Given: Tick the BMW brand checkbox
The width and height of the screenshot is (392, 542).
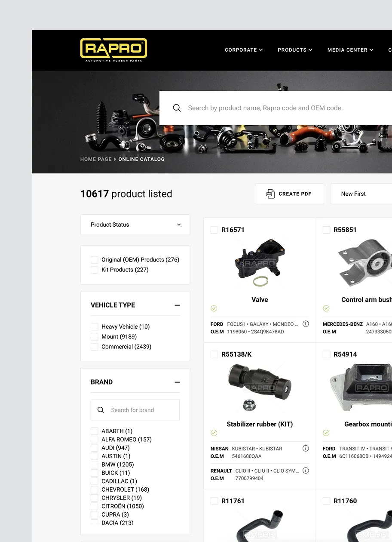Looking at the screenshot, I should 95,465.
